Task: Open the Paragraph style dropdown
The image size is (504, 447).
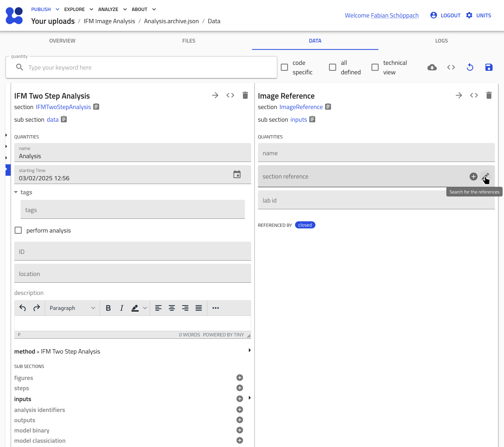Action: [x=72, y=308]
